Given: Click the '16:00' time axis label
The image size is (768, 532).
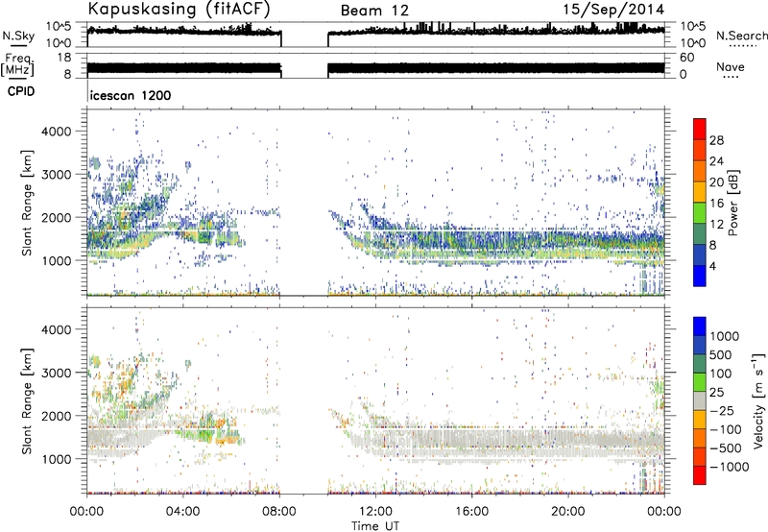Looking at the screenshot, I should [x=472, y=512].
